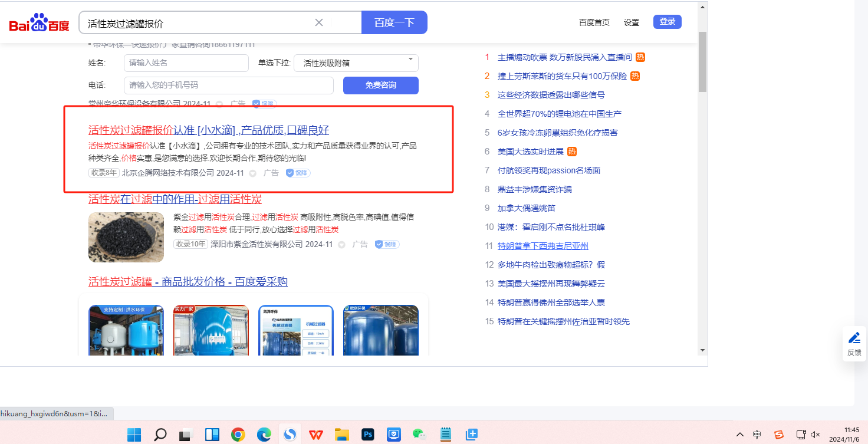Image resolution: width=868 pixels, height=444 pixels.
Task: Go to 百度首页 in the top navigation
Action: coord(594,22)
